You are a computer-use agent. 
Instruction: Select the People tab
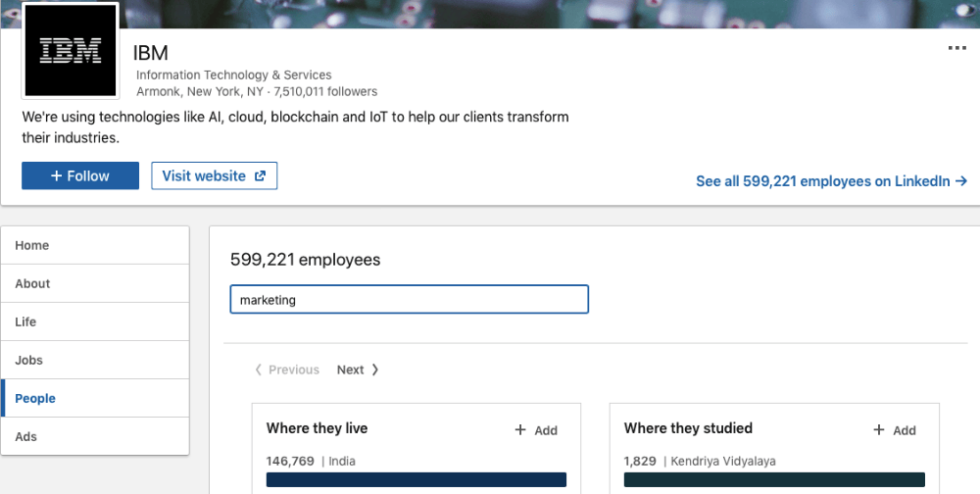tap(95, 398)
